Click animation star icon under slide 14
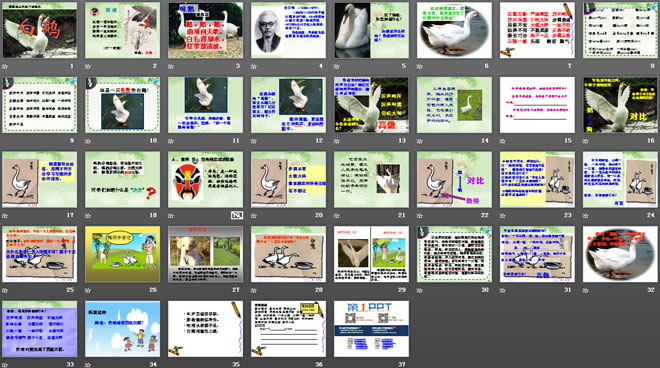660x368 pixels. tap(420, 141)
